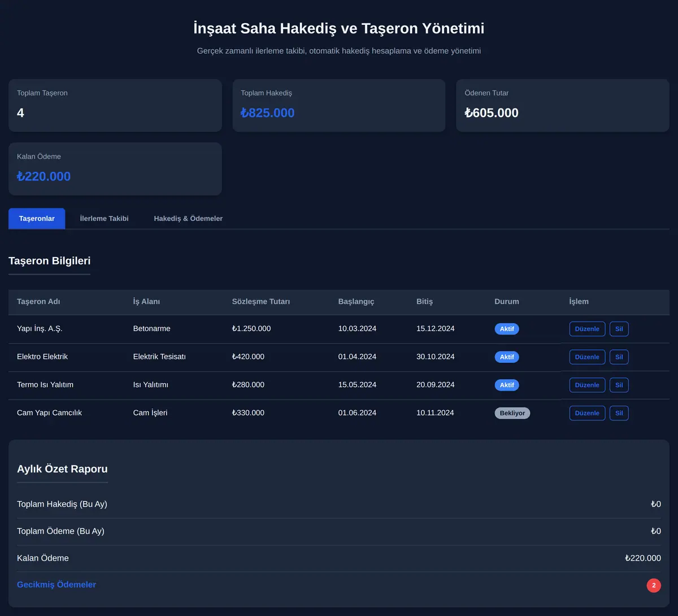Click the red overdue count badge
Viewport: 678px width, 616px height.
click(654, 585)
